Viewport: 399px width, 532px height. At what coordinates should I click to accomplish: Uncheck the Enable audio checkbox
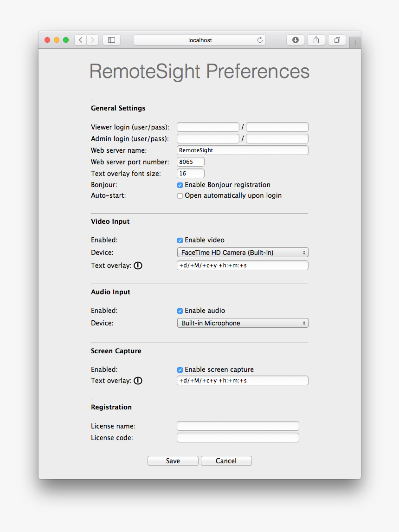point(180,311)
